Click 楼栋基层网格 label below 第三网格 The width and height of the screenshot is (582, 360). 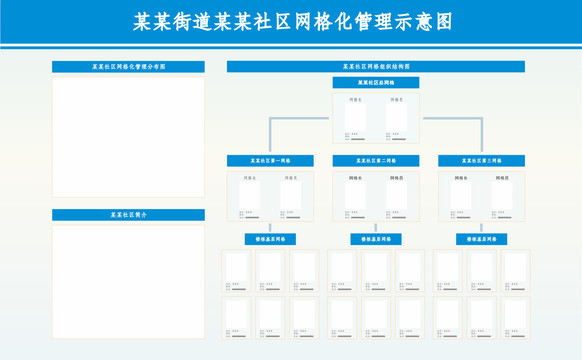(x=481, y=239)
